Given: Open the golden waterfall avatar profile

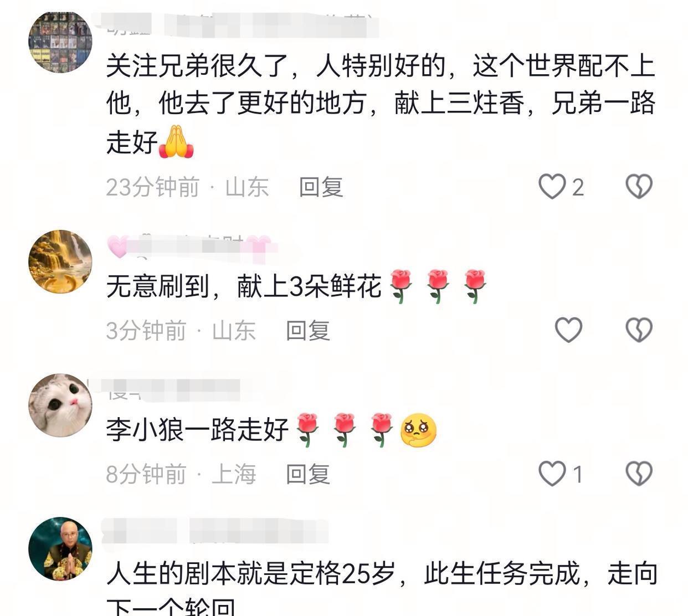Looking at the screenshot, I should click(60, 261).
